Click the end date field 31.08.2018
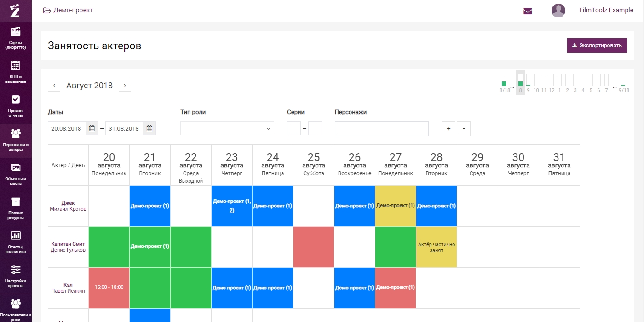 124,128
